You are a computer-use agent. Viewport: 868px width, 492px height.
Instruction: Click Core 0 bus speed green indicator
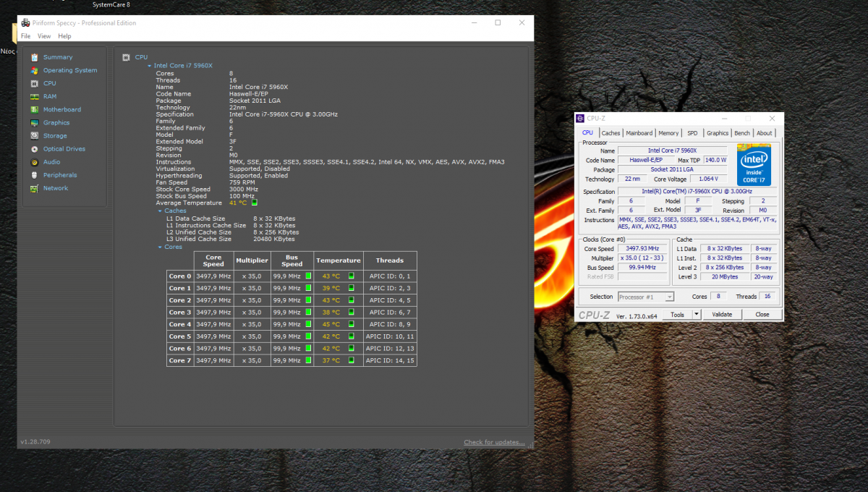tap(307, 276)
